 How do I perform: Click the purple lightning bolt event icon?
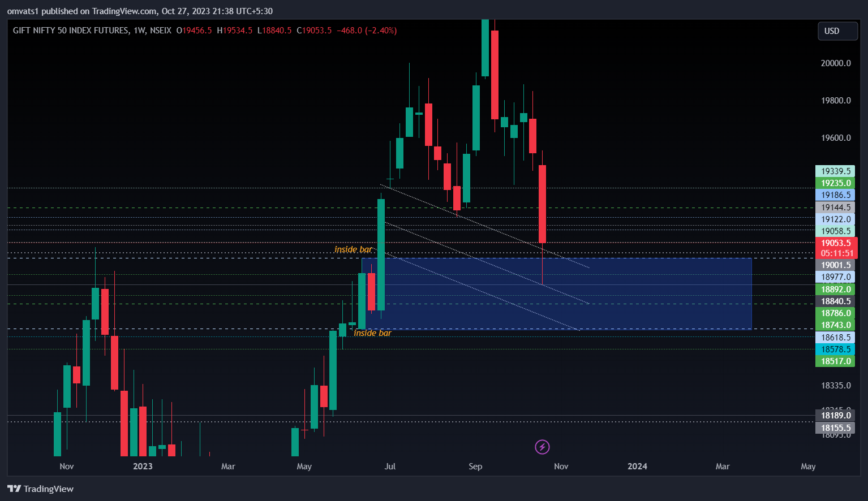pos(542,447)
